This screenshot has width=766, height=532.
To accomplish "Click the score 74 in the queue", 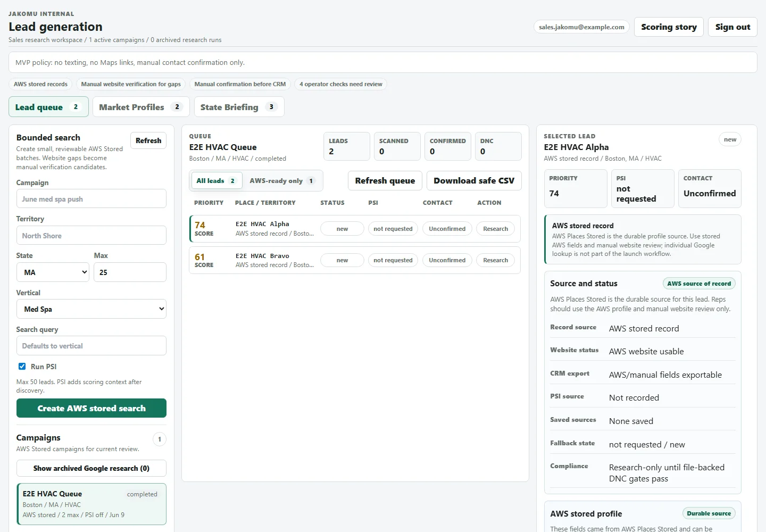I will [200, 225].
